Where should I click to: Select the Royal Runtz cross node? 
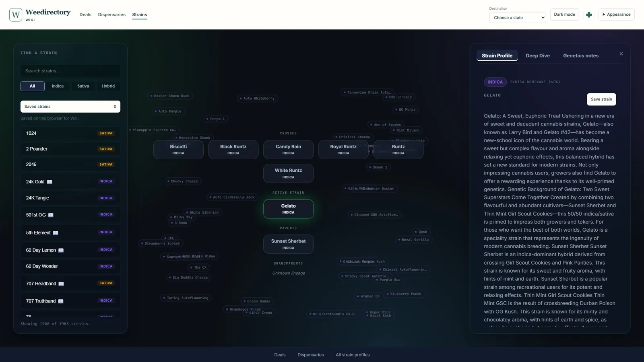tap(343, 150)
